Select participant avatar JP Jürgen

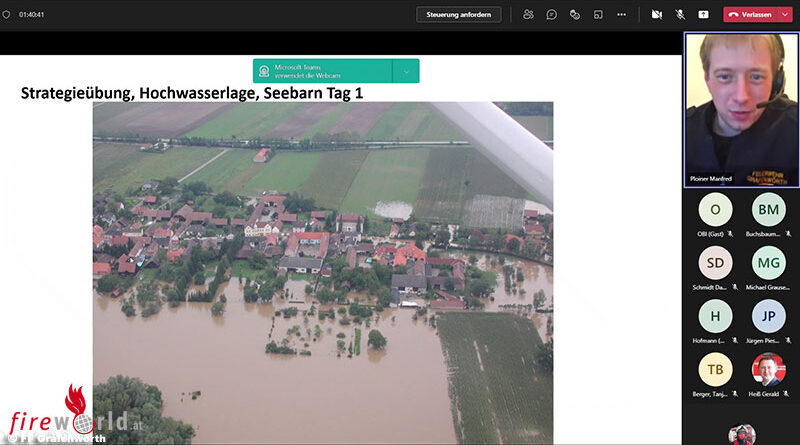768,316
